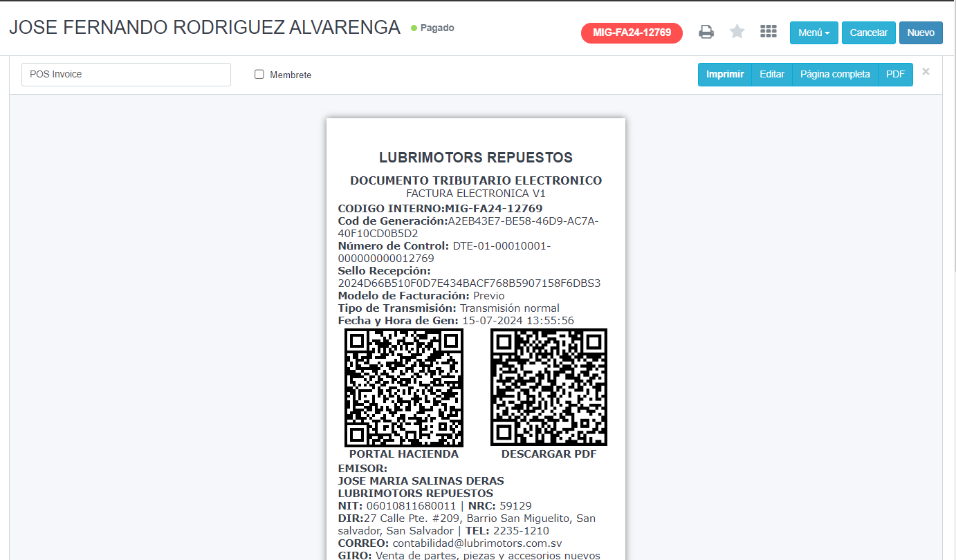Open Página completa view
This screenshot has height=560, width=956.
pos(835,75)
